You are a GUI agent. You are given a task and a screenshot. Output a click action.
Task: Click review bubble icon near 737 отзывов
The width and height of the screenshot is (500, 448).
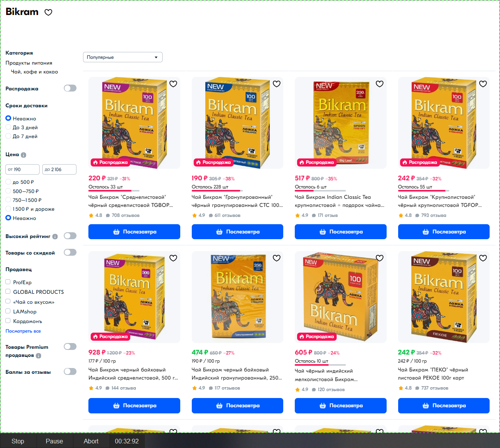pos(417,388)
